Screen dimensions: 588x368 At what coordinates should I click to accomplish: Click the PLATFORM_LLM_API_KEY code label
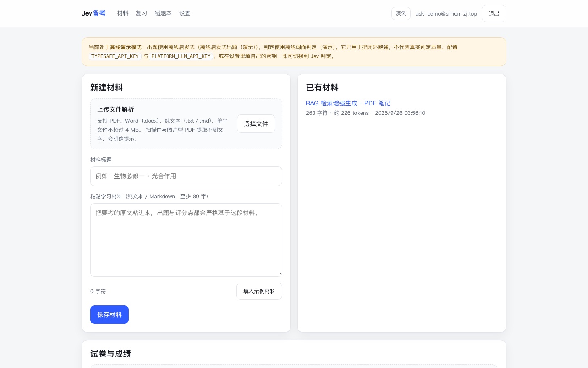click(181, 56)
